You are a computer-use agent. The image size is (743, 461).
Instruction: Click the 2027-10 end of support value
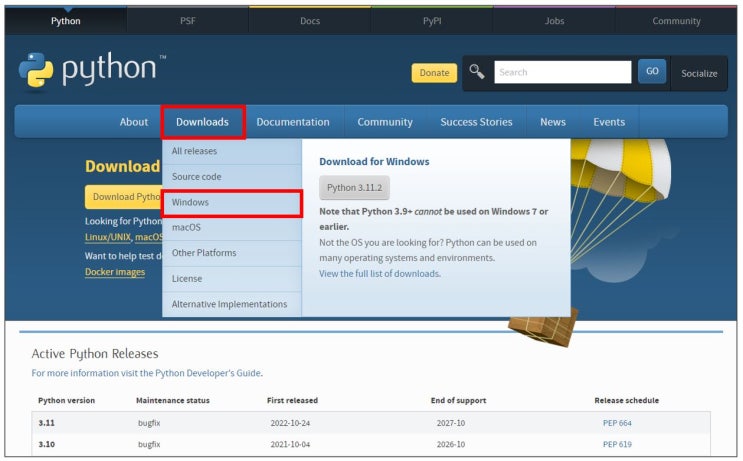tap(451, 423)
